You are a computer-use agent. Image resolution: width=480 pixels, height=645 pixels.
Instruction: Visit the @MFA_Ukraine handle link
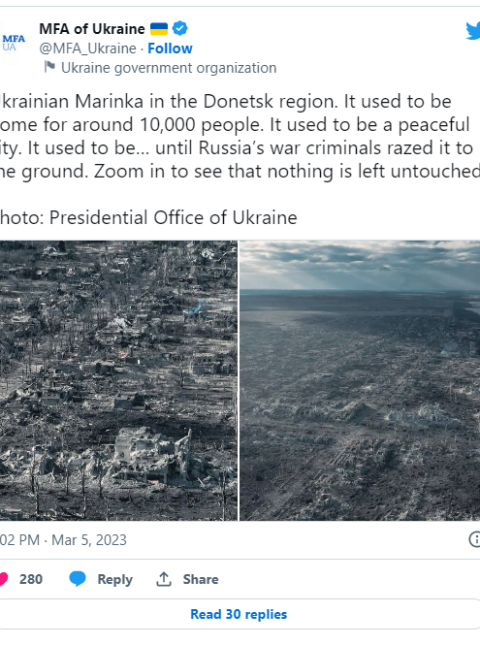[88, 49]
